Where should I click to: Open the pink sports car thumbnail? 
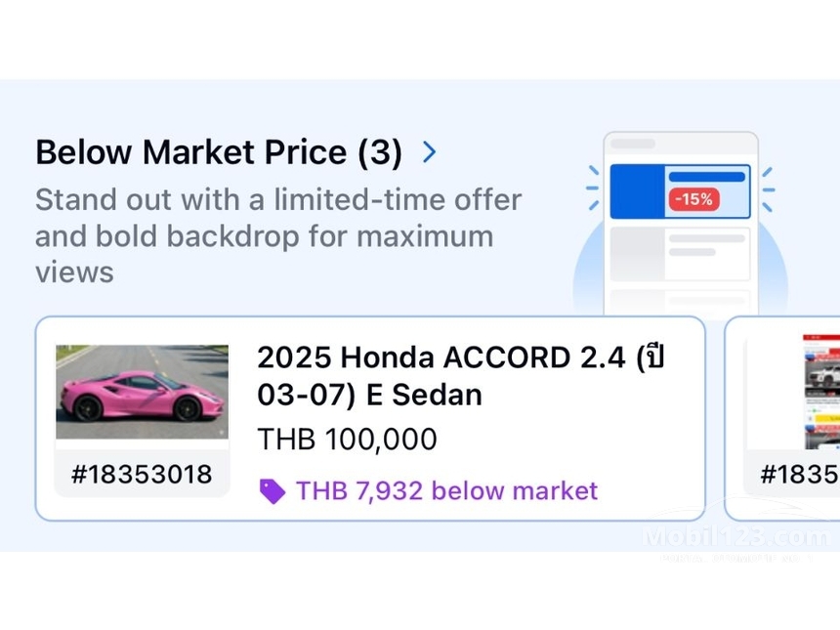point(142,392)
